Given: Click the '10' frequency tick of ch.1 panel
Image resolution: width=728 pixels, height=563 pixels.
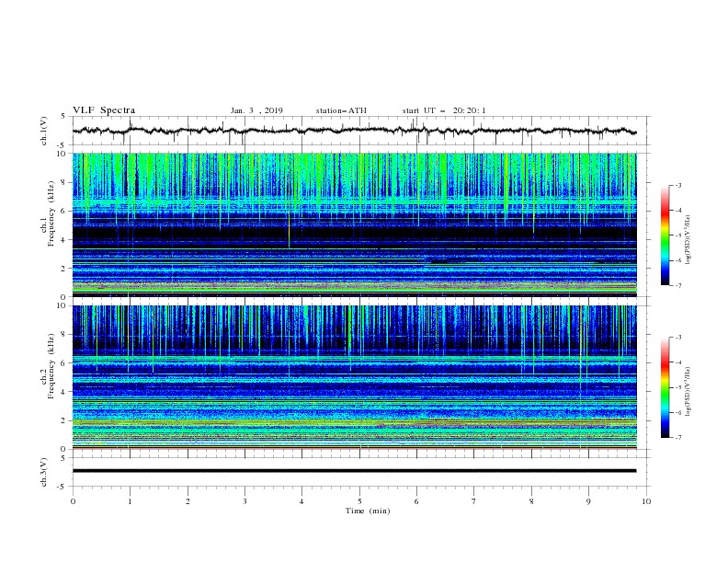Looking at the screenshot, I should point(61,154).
